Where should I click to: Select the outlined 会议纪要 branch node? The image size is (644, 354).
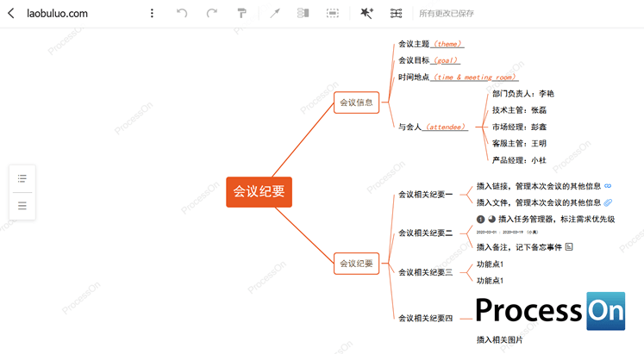tap(357, 264)
